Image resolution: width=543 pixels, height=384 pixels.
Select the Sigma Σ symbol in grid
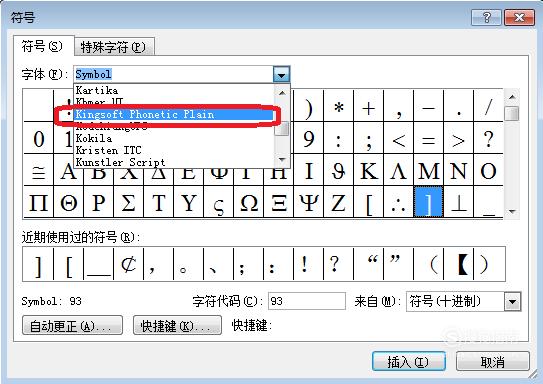click(x=128, y=202)
